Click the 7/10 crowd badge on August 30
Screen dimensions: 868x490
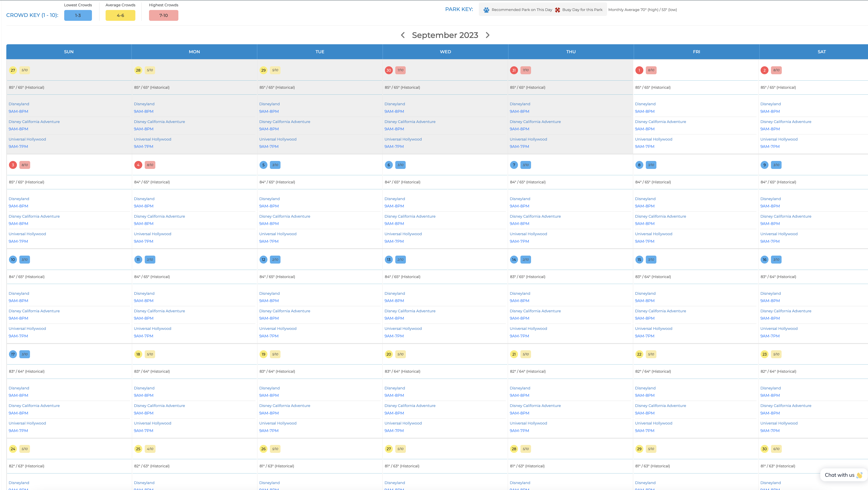400,70
